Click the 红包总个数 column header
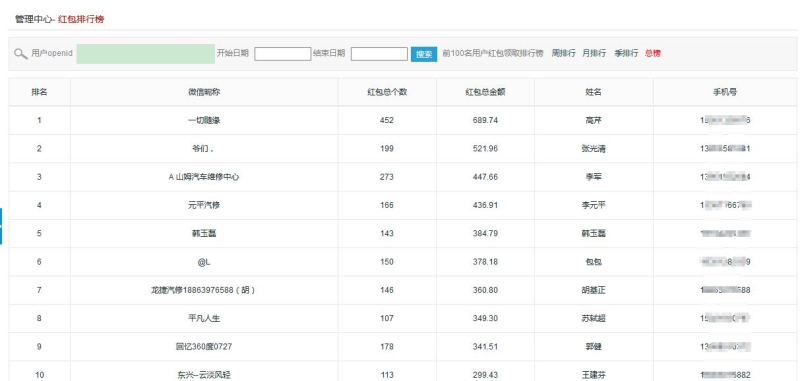Viewport: 800px width, 381px height. point(387,92)
